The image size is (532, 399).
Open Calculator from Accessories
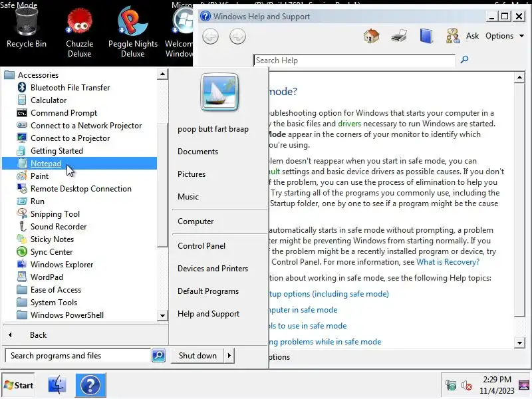[79, 100]
